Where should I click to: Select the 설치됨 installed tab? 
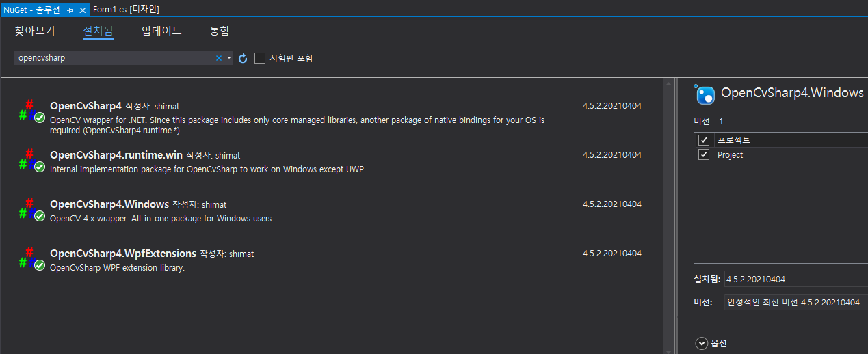click(x=98, y=31)
